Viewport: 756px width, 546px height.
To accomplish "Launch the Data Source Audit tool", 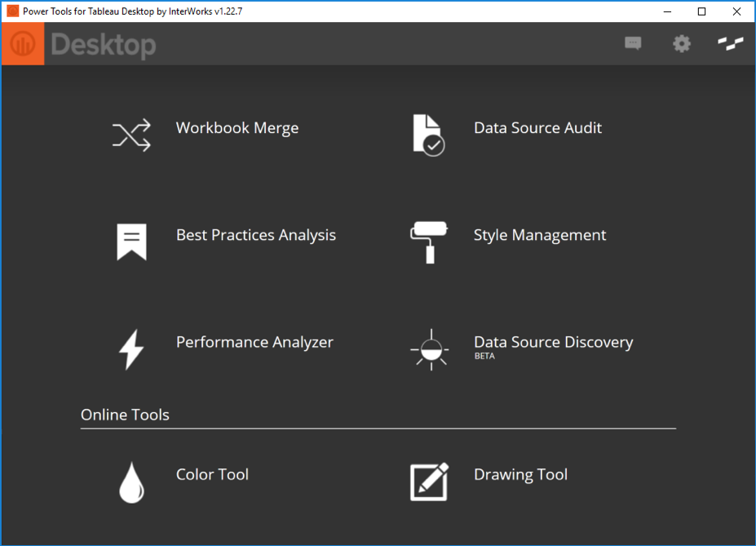I will click(430, 135).
